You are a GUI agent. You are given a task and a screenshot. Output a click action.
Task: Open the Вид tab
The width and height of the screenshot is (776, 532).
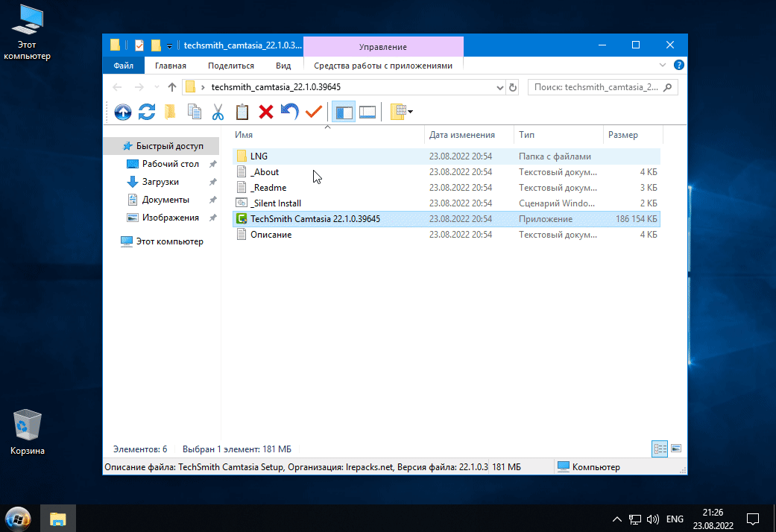coord(283,66)
